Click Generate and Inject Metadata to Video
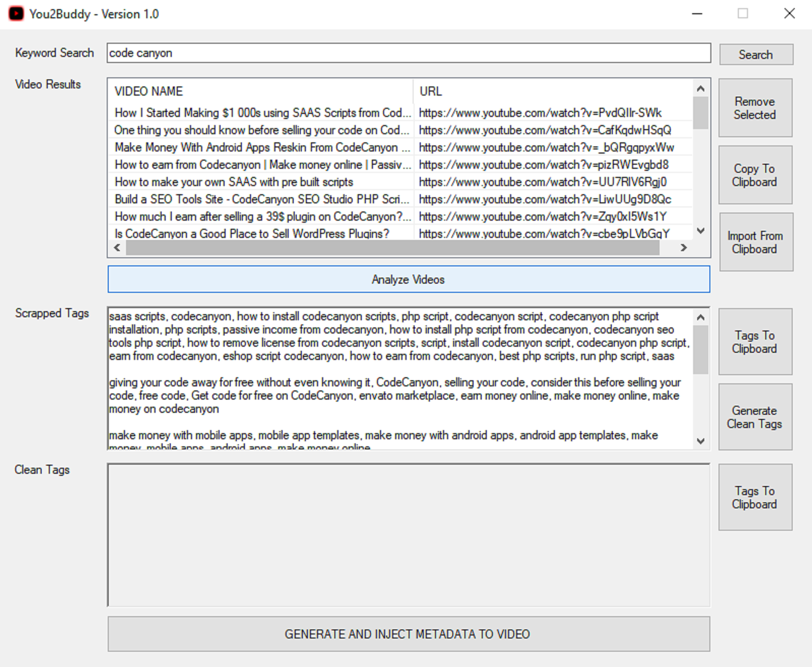 [409, 634]
